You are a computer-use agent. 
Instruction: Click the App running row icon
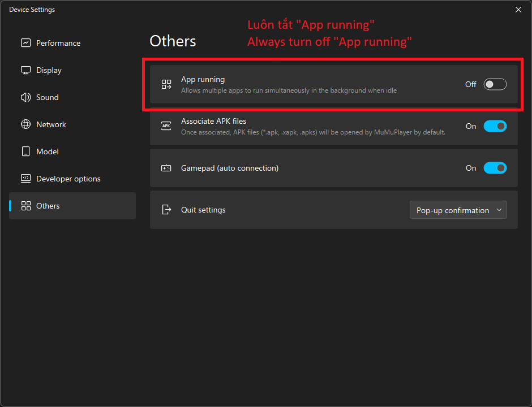166,84
